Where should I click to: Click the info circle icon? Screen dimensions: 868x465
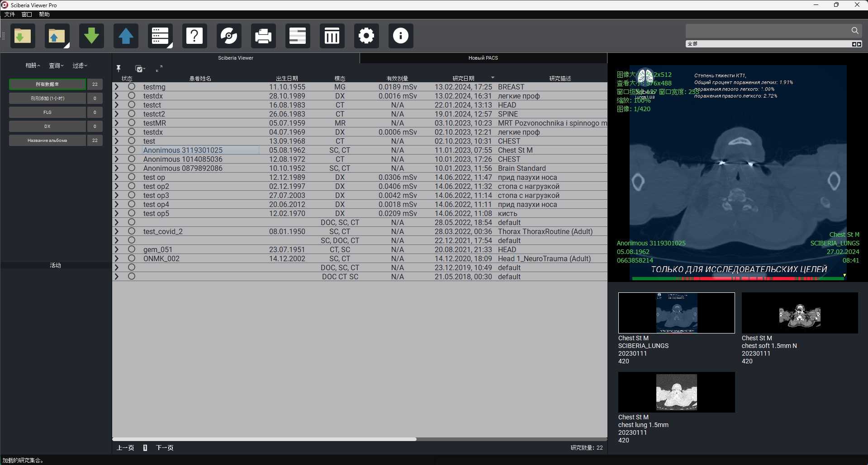401,36
